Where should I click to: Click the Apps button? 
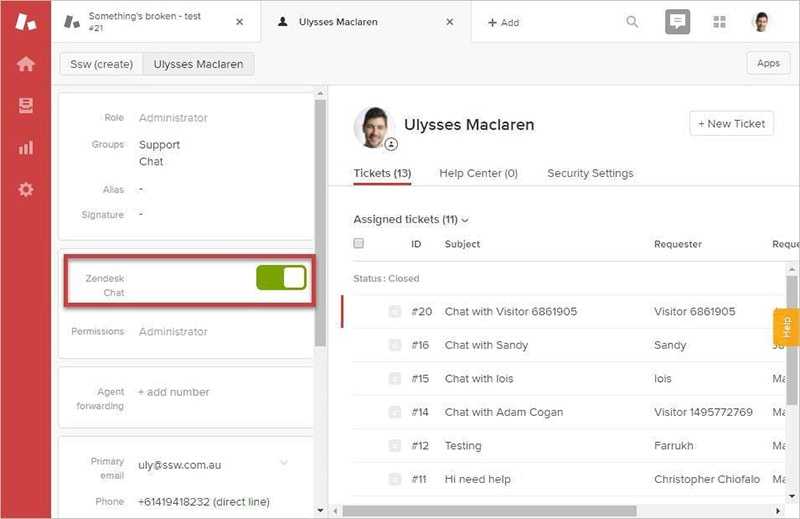coord(768,63)
